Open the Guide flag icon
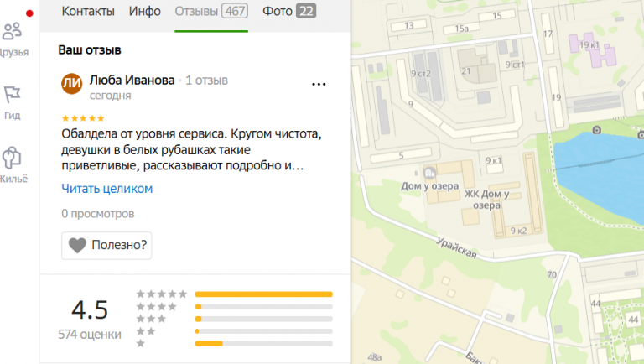This screenshot has width=644, height=364. [13, 95]
